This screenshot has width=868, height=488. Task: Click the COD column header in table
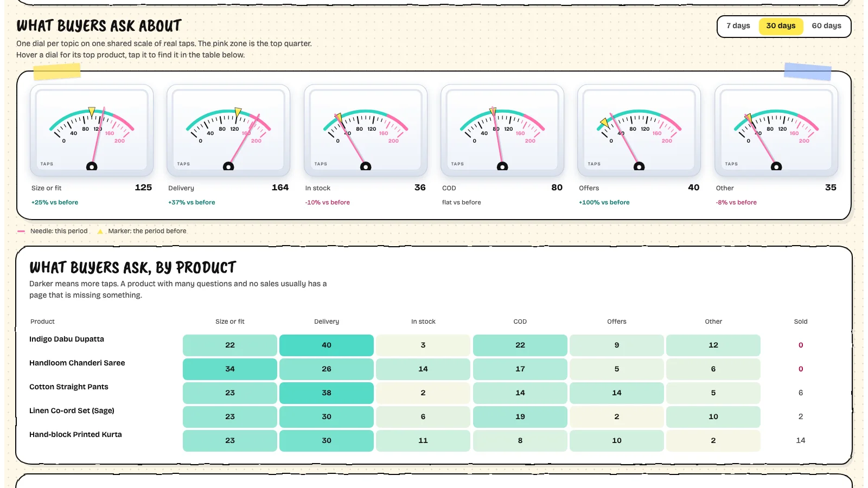tap(520, 322)
